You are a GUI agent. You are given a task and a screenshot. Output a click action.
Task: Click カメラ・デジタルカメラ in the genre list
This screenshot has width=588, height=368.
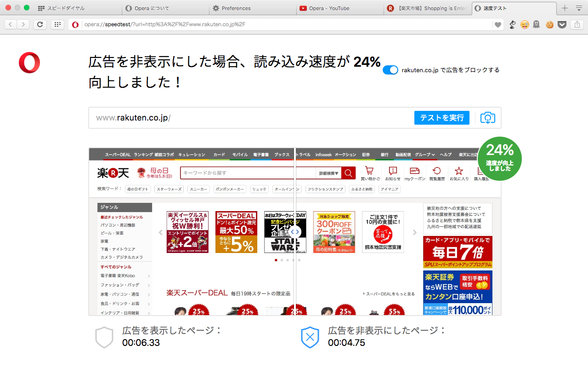(122, 257)
